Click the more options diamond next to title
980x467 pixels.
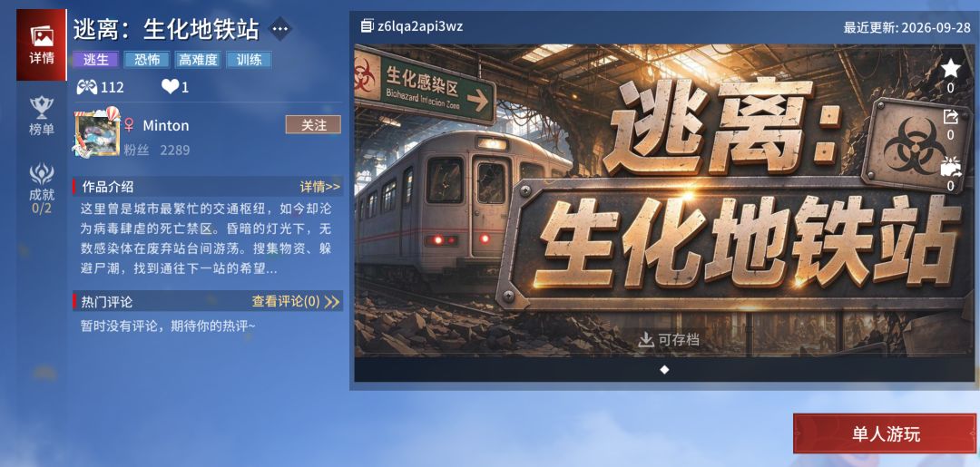coord(280,29)
